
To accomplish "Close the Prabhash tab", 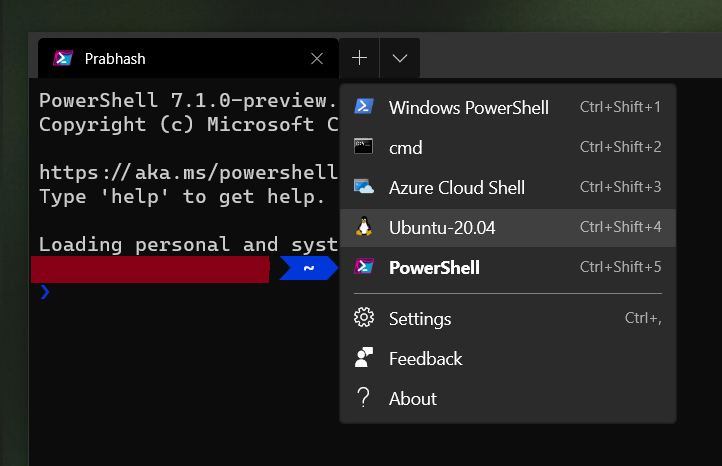I will 317,58.
